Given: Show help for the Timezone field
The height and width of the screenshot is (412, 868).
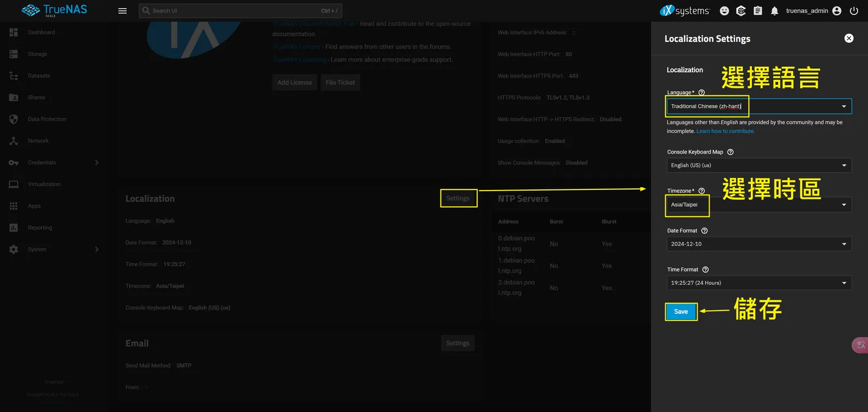Looking at the screenshot, I should pos(701,191).
